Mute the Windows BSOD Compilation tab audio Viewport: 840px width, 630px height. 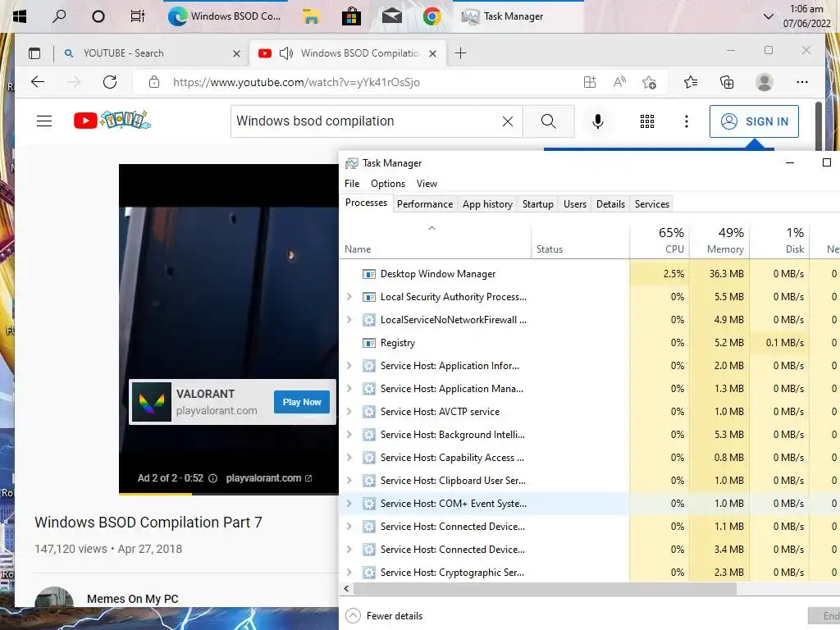pyautogui.click(x=286, y=53)
